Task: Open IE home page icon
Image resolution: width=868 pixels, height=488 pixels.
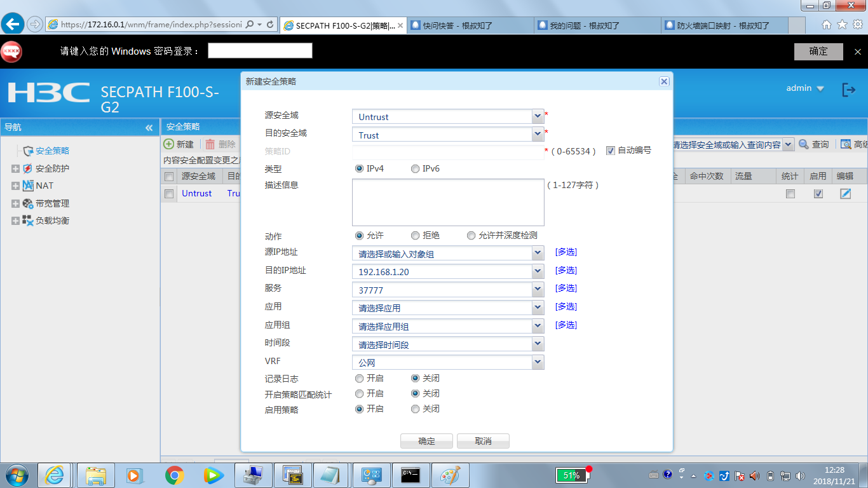Action: pyautogui.click(x=827, y=25)
